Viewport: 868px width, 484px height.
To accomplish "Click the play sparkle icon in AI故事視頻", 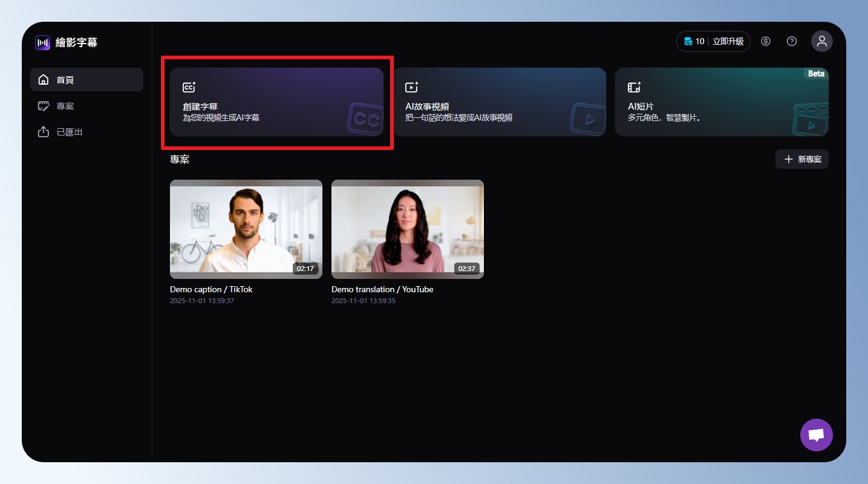I will coord(411,88).
